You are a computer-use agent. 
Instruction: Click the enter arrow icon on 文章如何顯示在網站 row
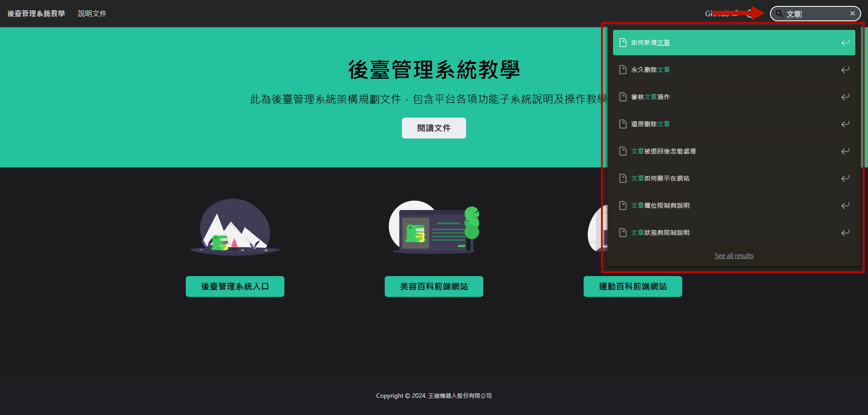pyautogui.click(x=845, y=178)
